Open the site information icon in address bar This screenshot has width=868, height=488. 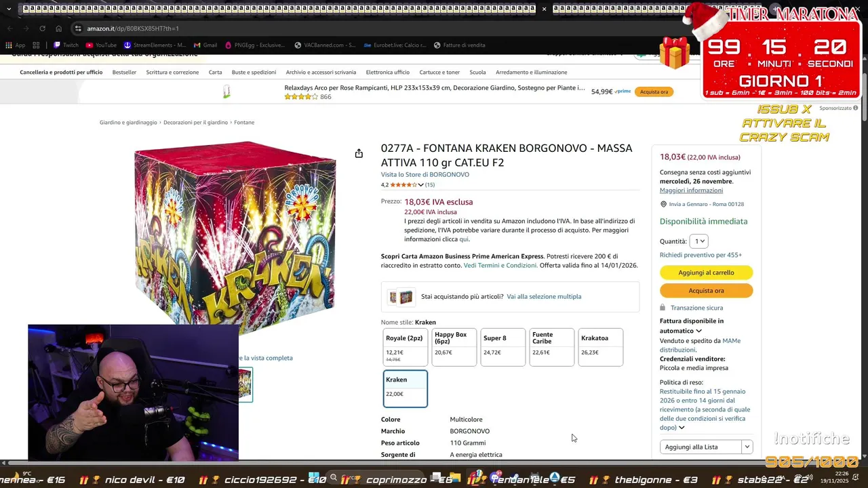[78, 28]
